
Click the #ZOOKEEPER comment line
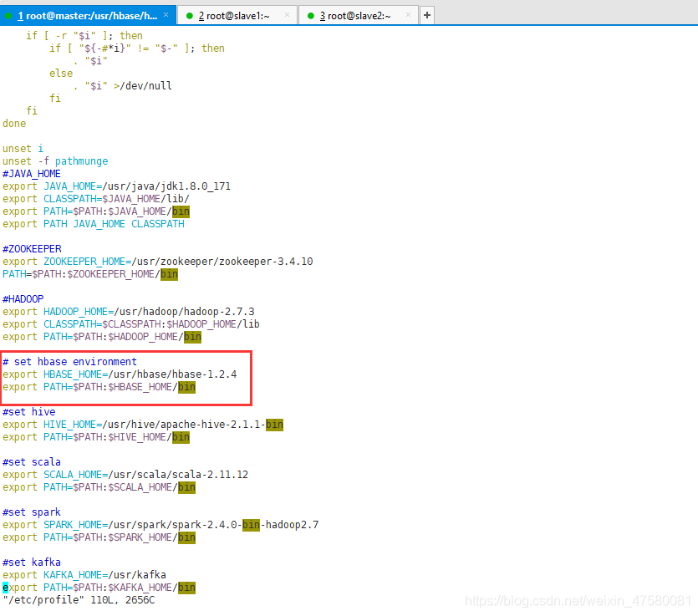coord(32,249)
